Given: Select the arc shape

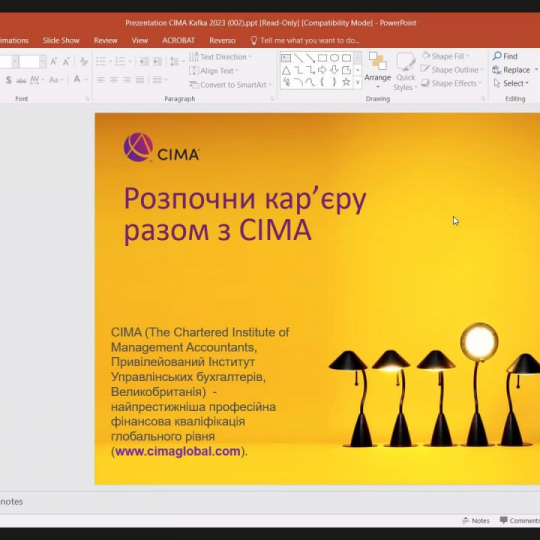Looking at the screenshot, I should coord(298,82).
